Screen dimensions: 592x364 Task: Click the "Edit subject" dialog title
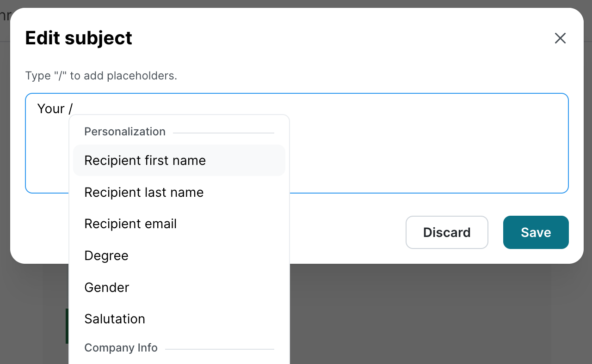[x=79, y=38]
